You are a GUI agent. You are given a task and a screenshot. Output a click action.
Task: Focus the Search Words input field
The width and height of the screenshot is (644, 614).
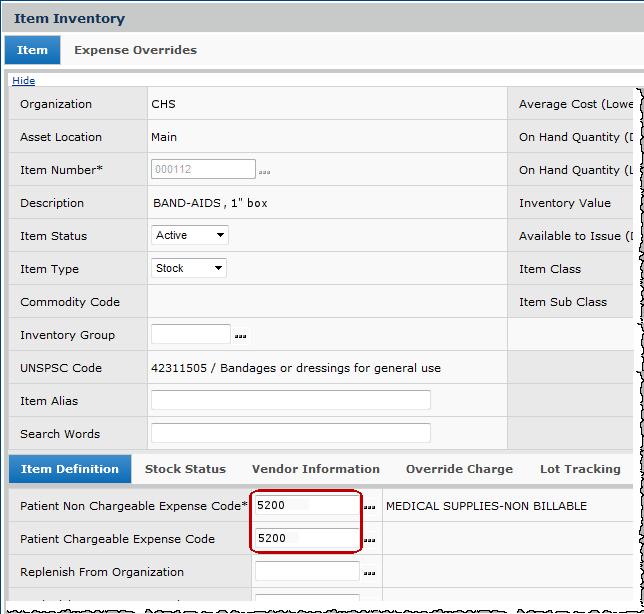(290, 434)
